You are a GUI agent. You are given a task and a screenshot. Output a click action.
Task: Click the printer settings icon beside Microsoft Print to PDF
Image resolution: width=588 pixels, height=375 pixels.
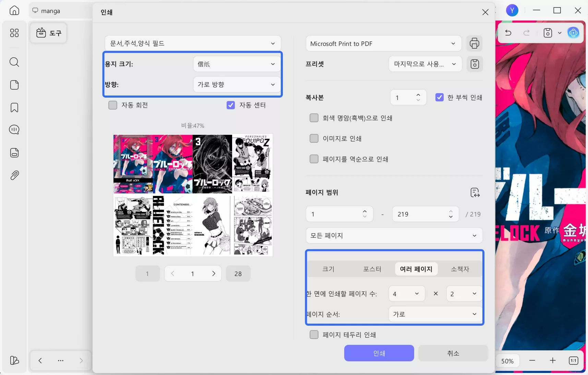pos(474,43)
